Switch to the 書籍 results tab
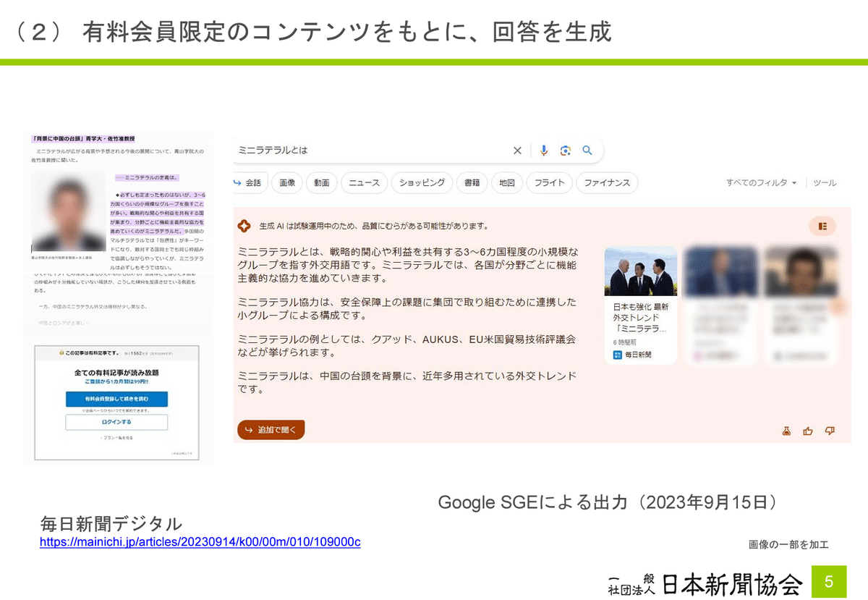 [472, 183]
